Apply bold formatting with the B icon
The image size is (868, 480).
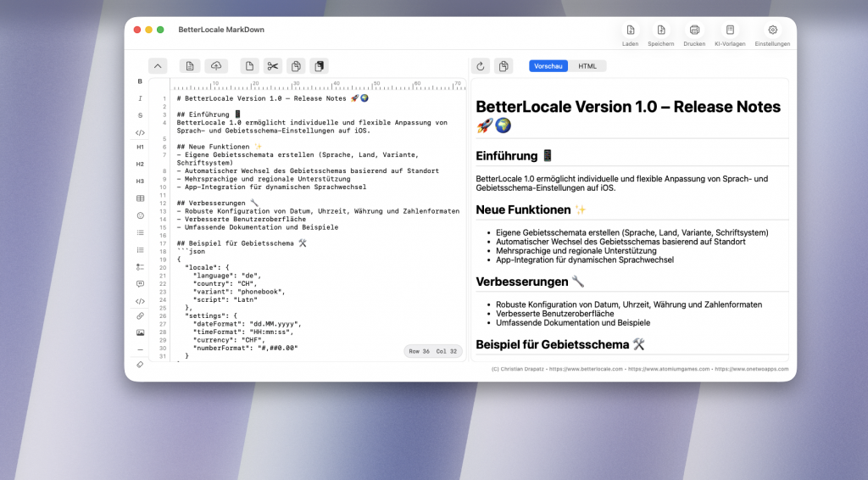coord(140,81)
